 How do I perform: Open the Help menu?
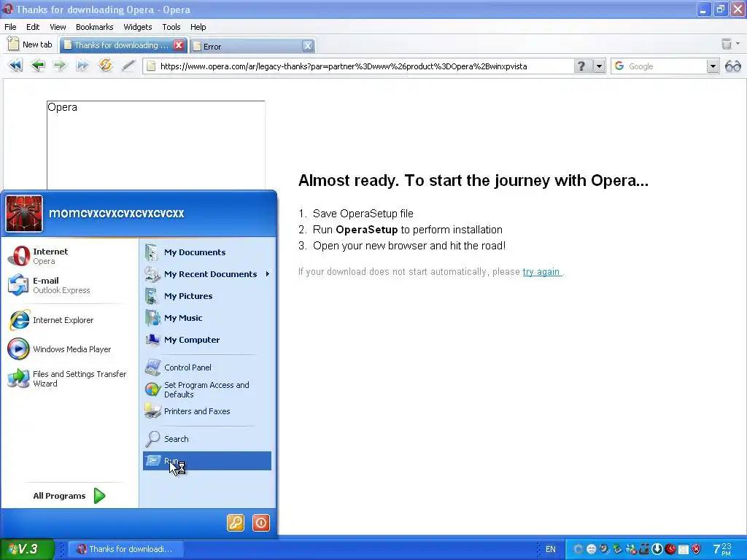coord(198,27)
